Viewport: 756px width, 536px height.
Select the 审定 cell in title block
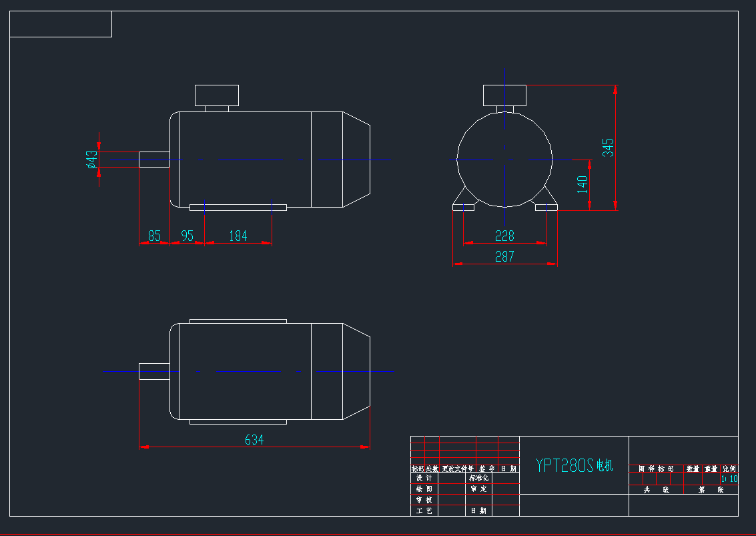point(478,489)
